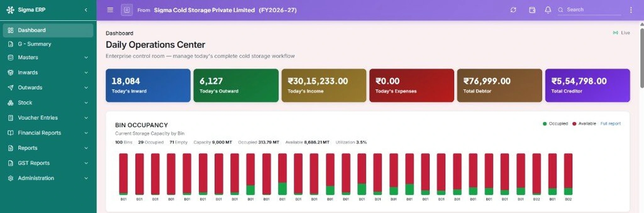Viewport: 644px width, 213px height.
Task: Click the Sigma ERP logo icon
Action: click(x=10, y=10)
